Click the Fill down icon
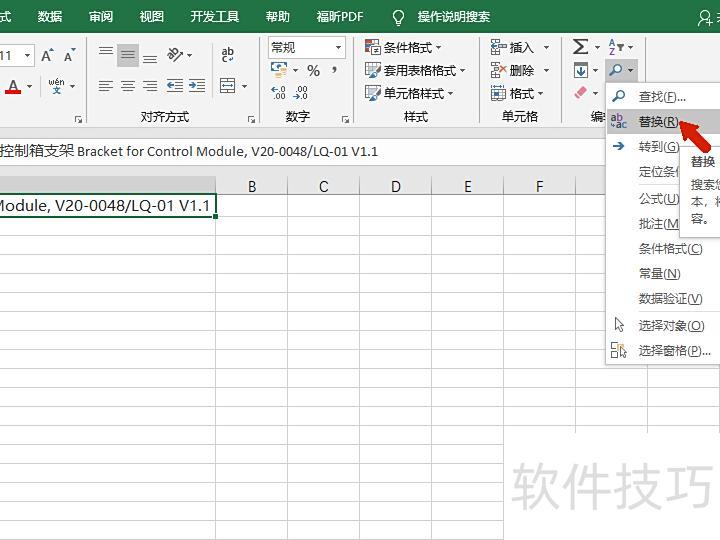Viewport: 720px width, 540px height. coord(581,70)
